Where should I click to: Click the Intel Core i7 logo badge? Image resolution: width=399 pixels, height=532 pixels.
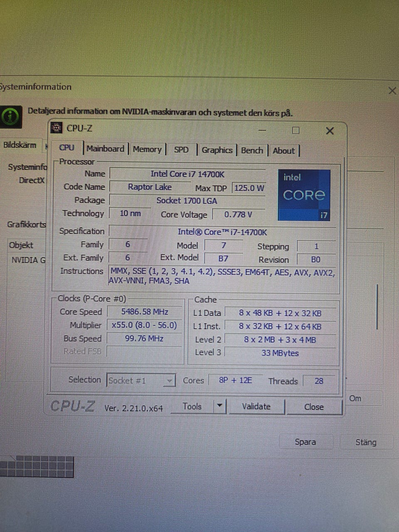coord(304,195)
